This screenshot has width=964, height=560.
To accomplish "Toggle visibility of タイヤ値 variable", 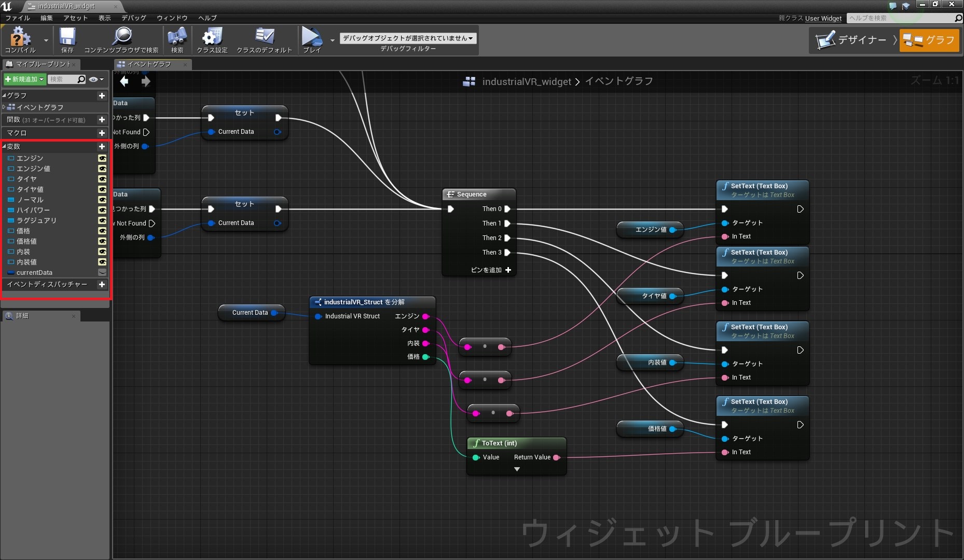I will [x=102, y=189].
